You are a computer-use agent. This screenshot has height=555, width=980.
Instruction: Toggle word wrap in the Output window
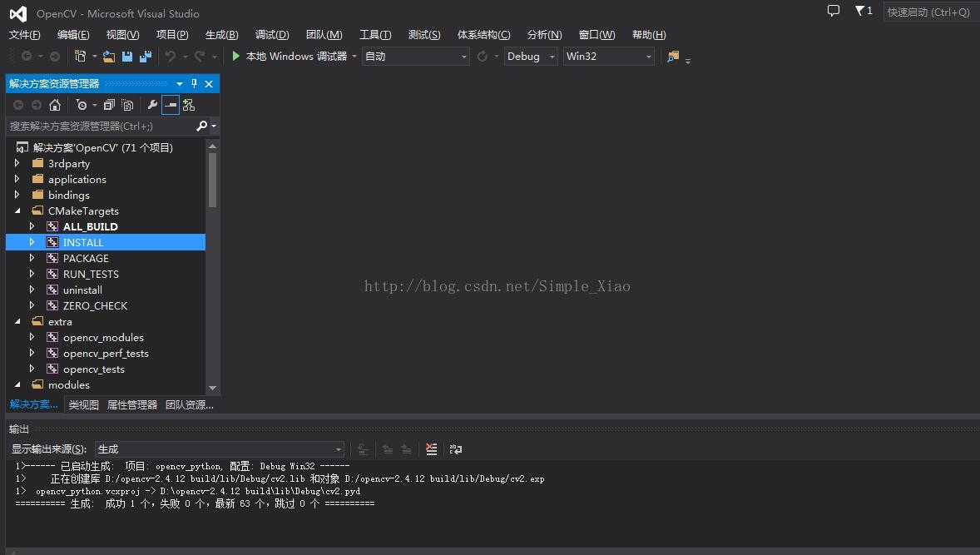point(456,448)
